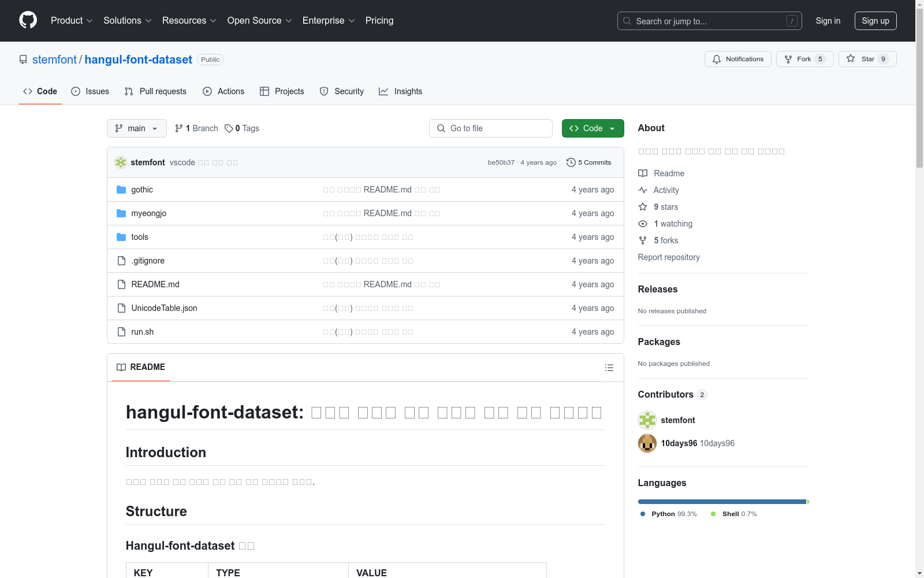924x578 pixels.
Task: Switch to the Issues tab
Action: 90,91
